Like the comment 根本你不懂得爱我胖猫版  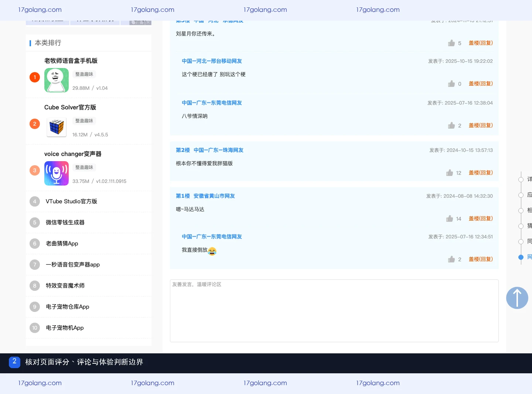(450, 173)
